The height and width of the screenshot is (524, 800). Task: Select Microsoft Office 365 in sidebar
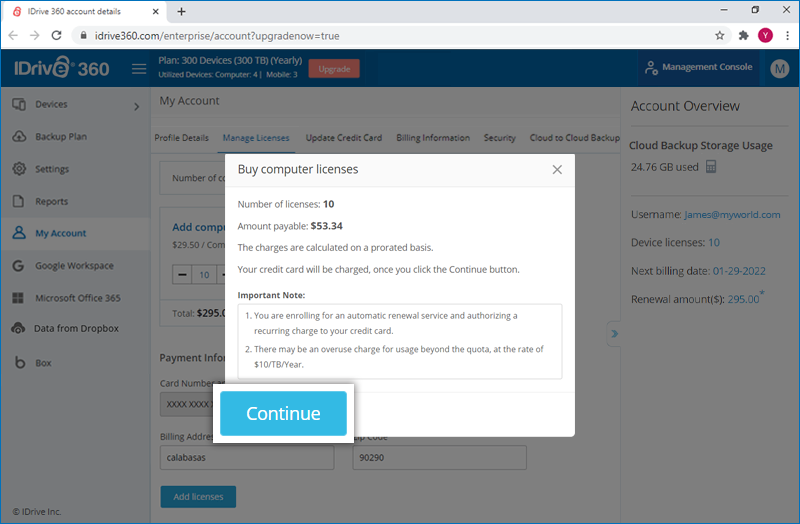tap(78, 298)
